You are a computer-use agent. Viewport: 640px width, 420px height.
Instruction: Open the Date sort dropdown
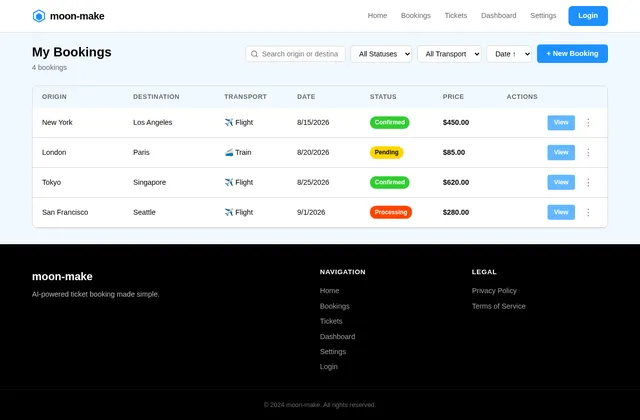tap(509, 54)
